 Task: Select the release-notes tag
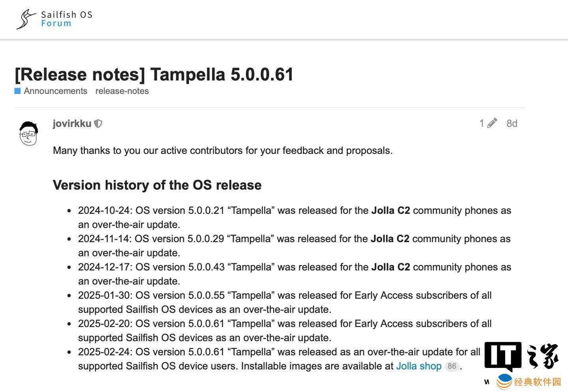click(x=122, y=91)
